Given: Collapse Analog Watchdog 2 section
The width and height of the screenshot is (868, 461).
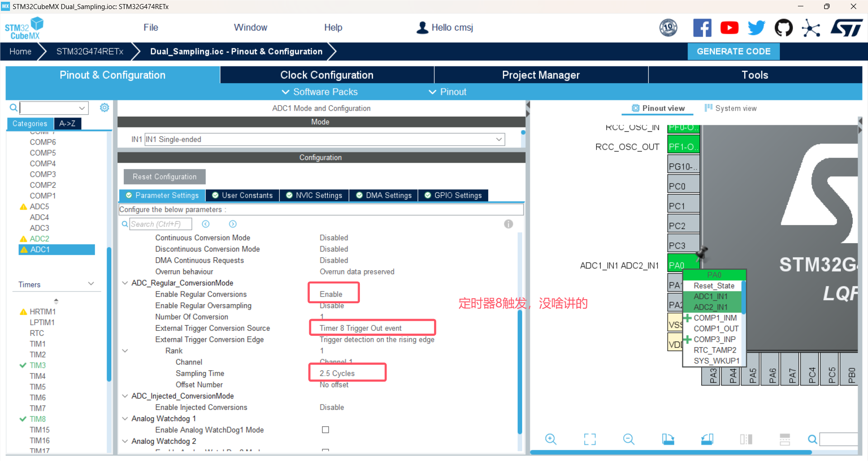Looking at the screenshot, I should point(125,441).
